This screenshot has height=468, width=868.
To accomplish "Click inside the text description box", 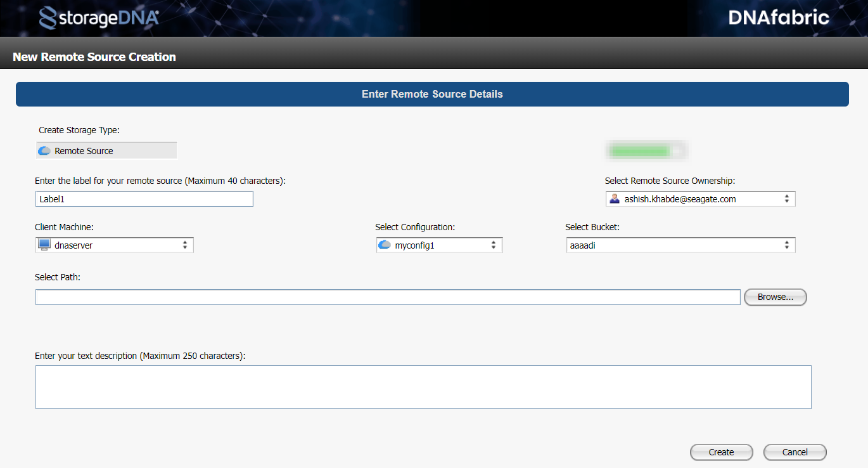I will pyautogui.click(x=423, y=387).
